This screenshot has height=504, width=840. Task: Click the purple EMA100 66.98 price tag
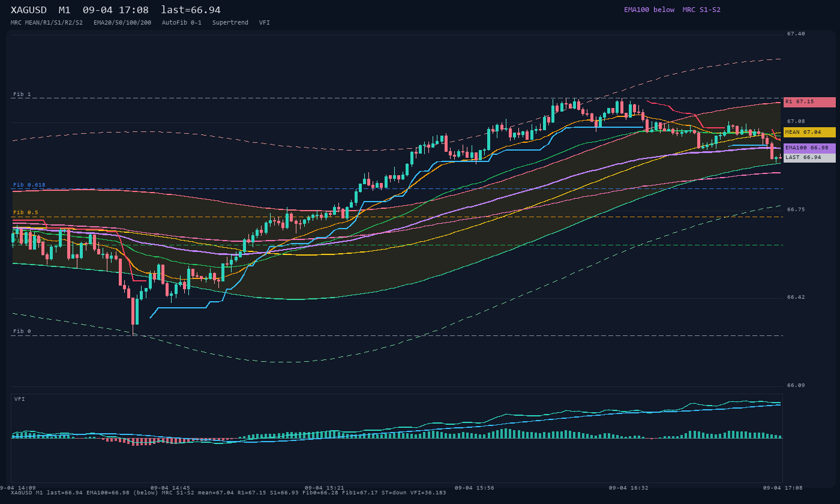coord(809,148)
